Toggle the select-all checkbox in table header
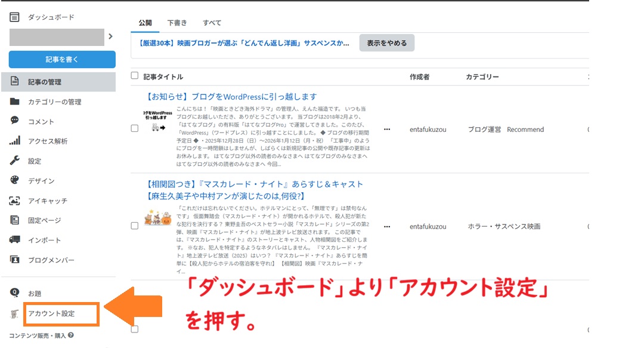 tap(135, 76)
